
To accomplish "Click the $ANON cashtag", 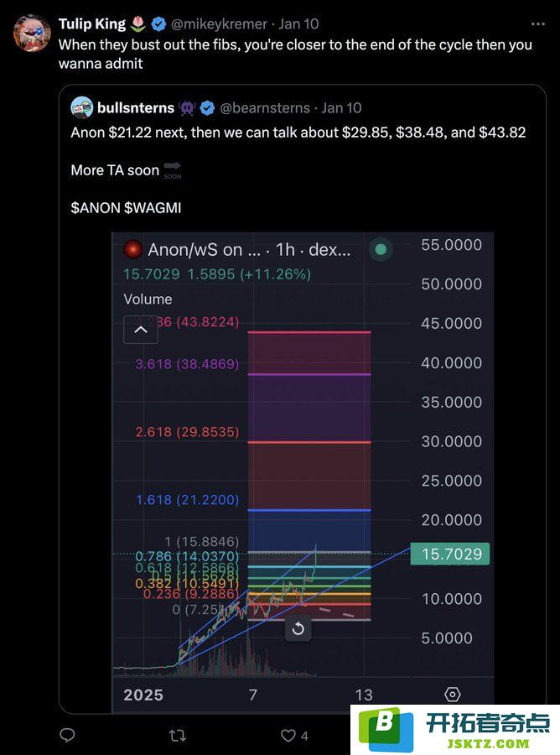I will [96, 208].
